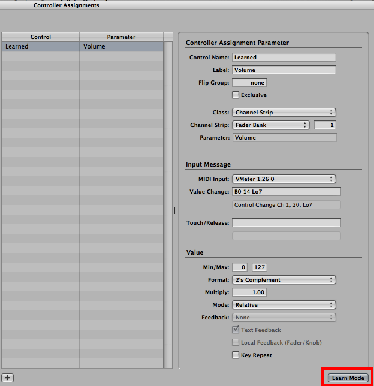
Task: Click the Flip Group field showing none
Action: [x=249, y=83]
